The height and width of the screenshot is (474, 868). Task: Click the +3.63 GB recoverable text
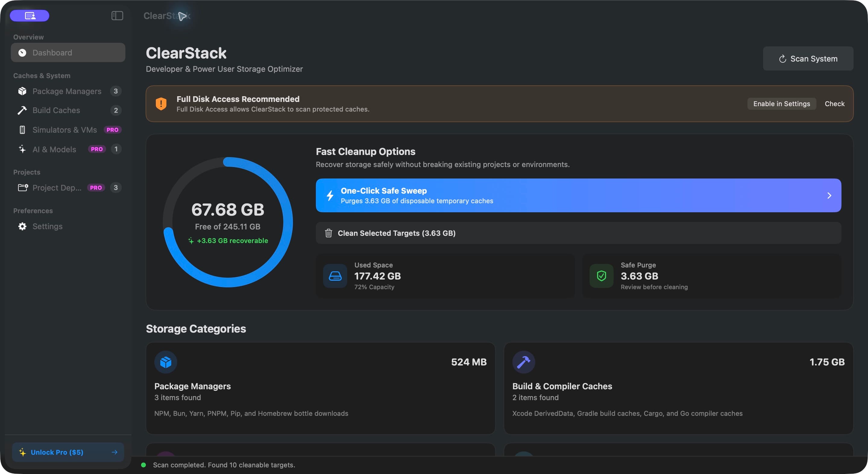(232, 241)
